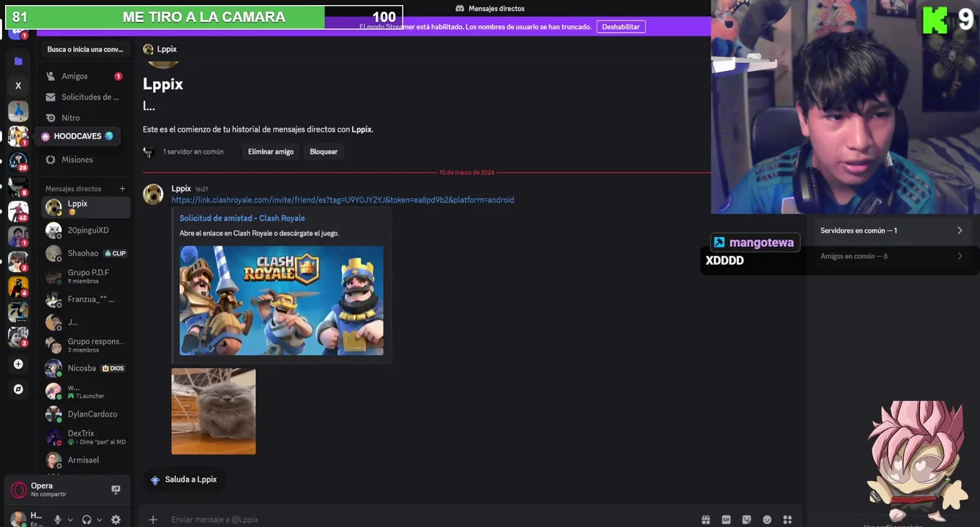Open microphone input options arrow
This screenshot has width=980, height=527.
pyautogui.click(x=70, y=520)
